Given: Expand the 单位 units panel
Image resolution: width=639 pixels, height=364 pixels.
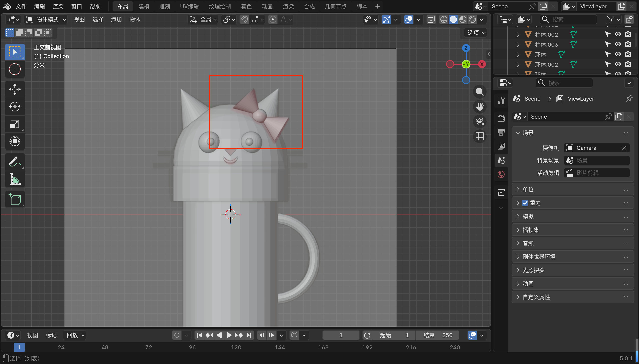Looking at the screenshot, I should click(528, 189).
